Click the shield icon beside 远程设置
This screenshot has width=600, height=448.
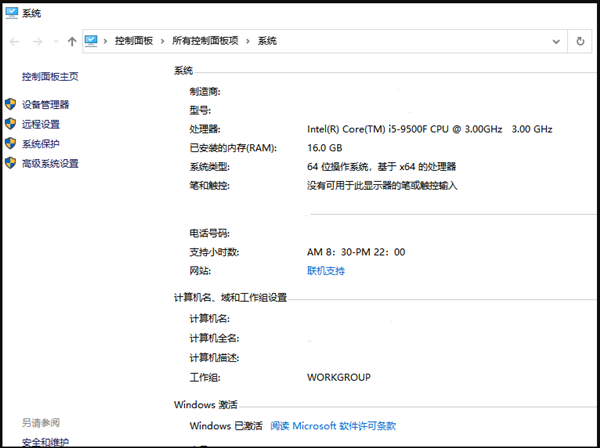[x=11, y=124]
